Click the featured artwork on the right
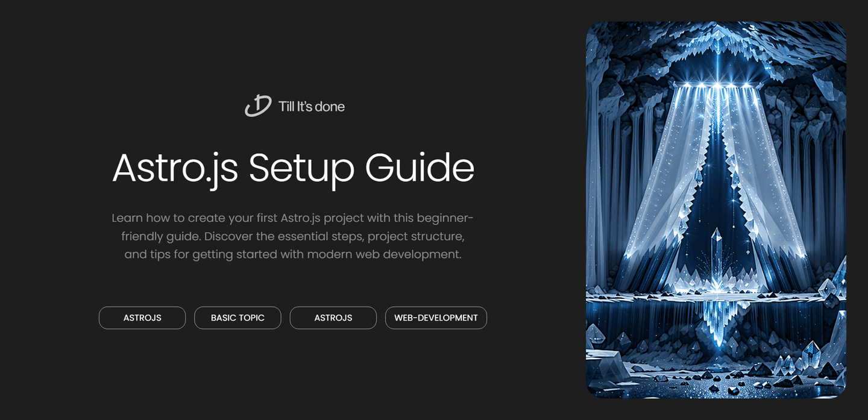The image size is (868, 420). 716,210
